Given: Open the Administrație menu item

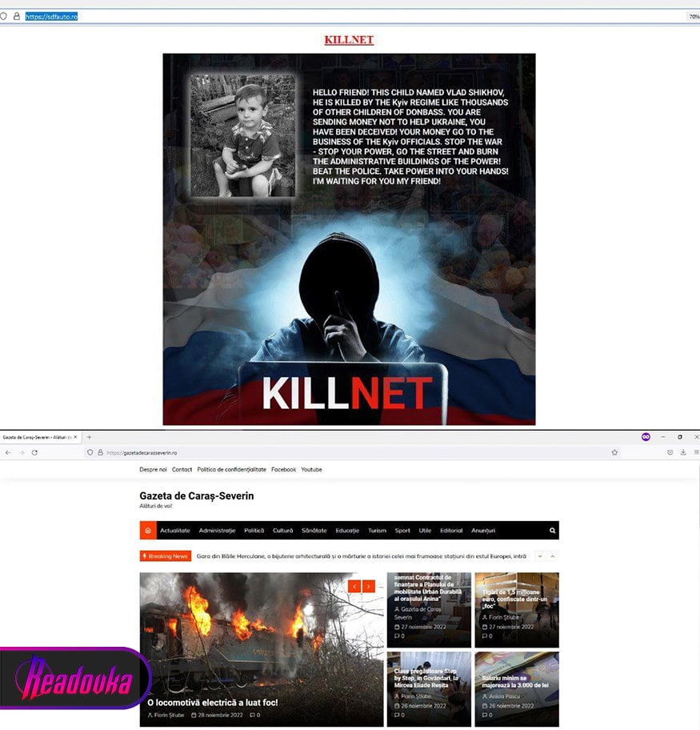Looking at the screenshot, I should click(x=217, y=530).
